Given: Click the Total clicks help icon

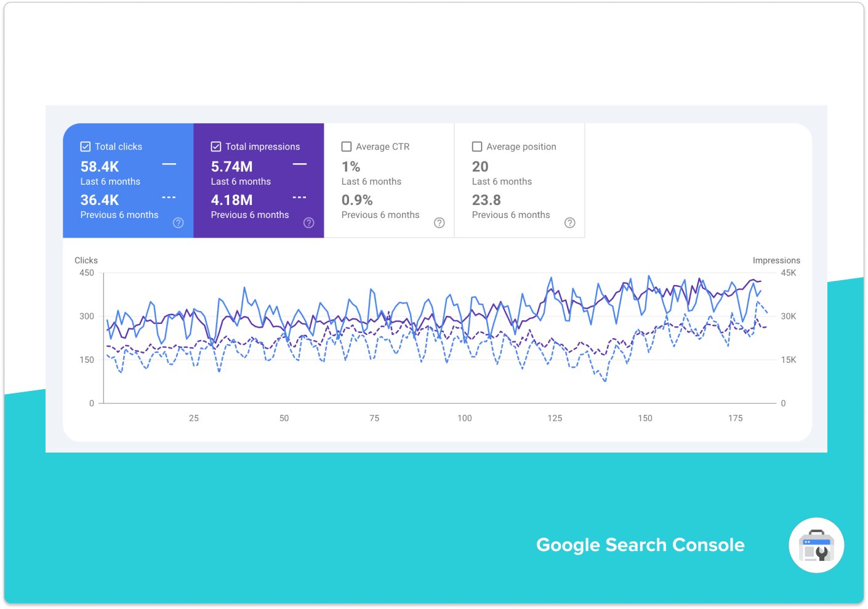Looking at the screenshot, I should [x=178, y=223].
